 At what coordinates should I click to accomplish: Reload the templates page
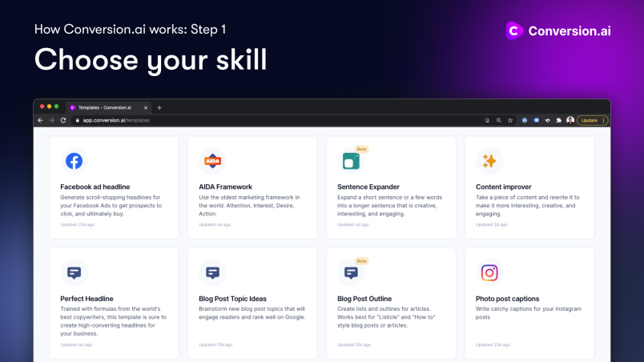coord(63,120)
